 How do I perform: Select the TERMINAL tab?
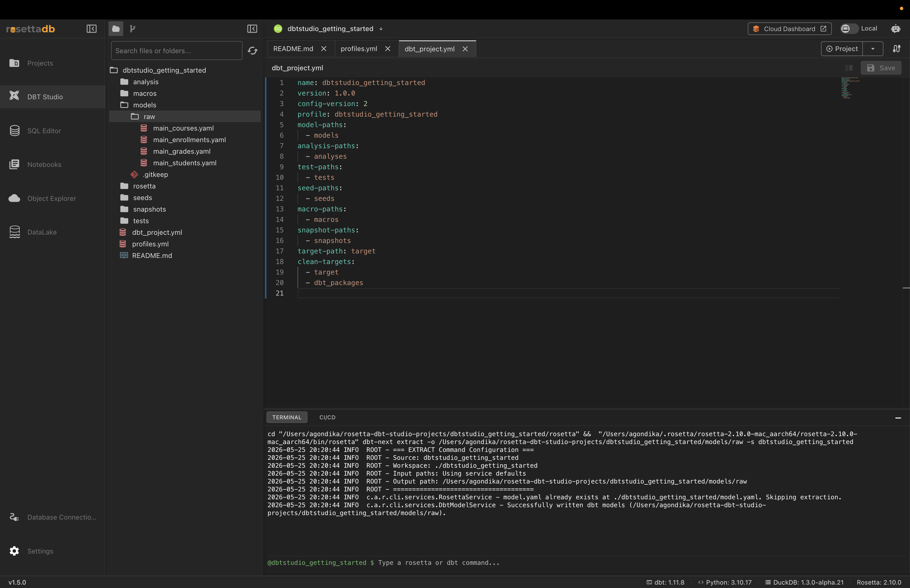point(287,417)
